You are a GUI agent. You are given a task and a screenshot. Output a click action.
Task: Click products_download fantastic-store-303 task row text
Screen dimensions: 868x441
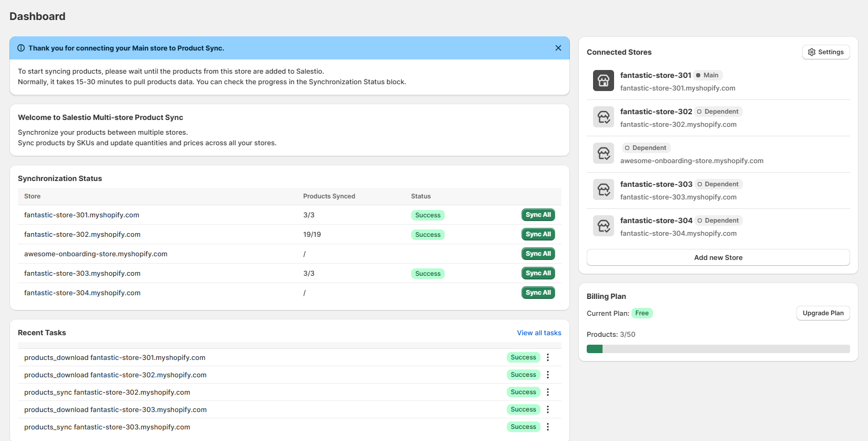click(x=115, y=409)
